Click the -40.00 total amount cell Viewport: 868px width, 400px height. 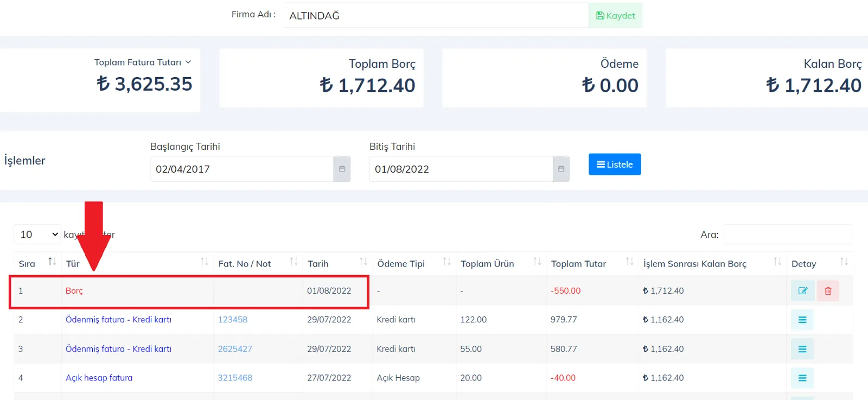pos(563,378)
